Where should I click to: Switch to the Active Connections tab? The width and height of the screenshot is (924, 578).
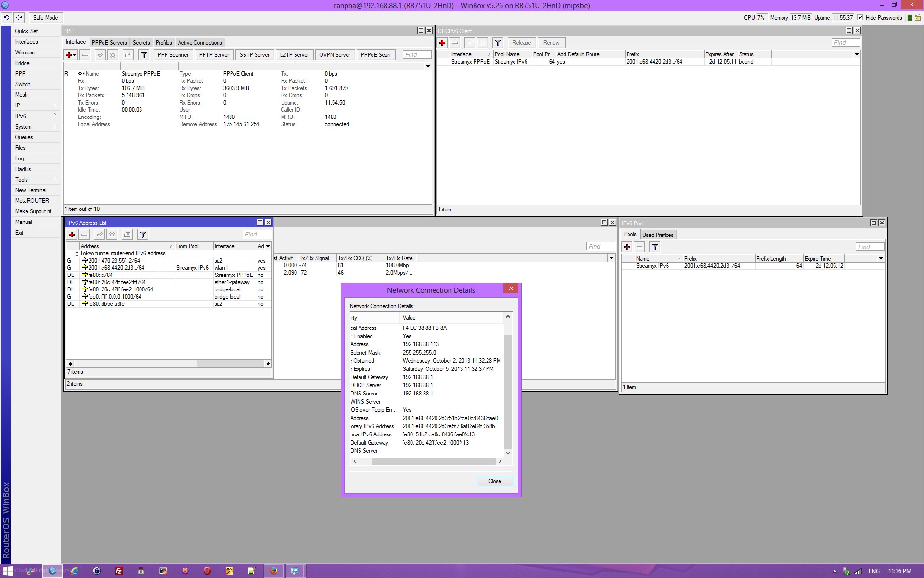pyautogui.click(x=200, y=43)
